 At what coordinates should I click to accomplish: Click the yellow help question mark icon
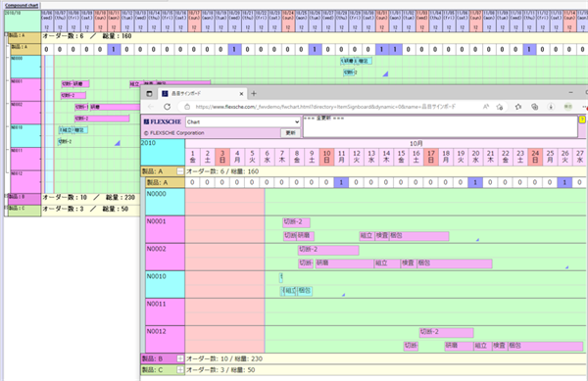point(582,119)
